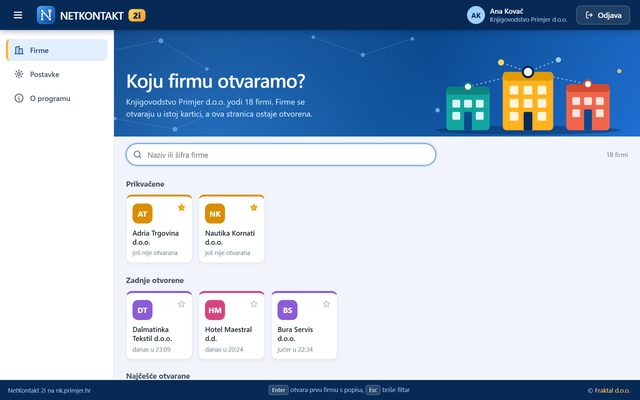This screenshot has width=640, height=400.
Task: Focus the Naziv ili šifra firme search field
Action: point(281,155)
